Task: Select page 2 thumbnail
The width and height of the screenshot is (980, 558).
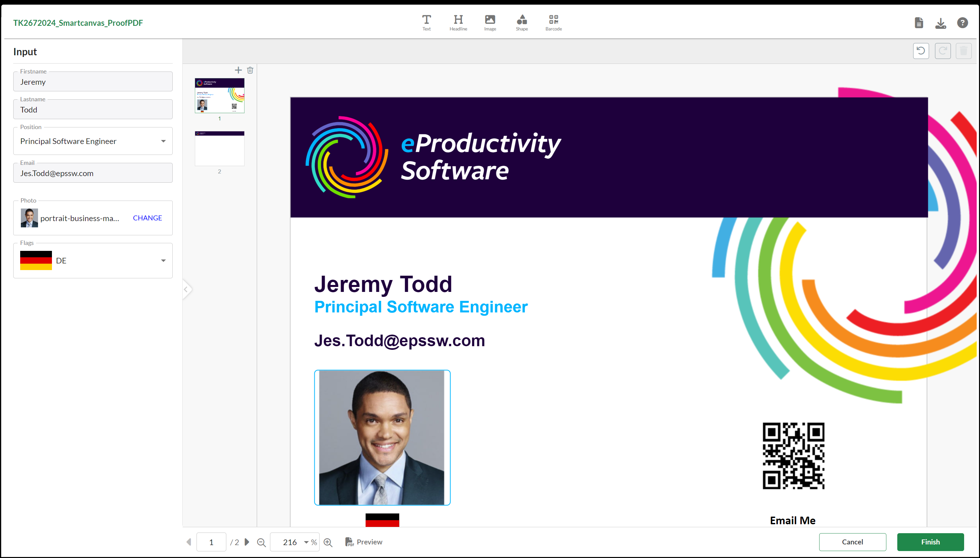Action: pos(219,149)
